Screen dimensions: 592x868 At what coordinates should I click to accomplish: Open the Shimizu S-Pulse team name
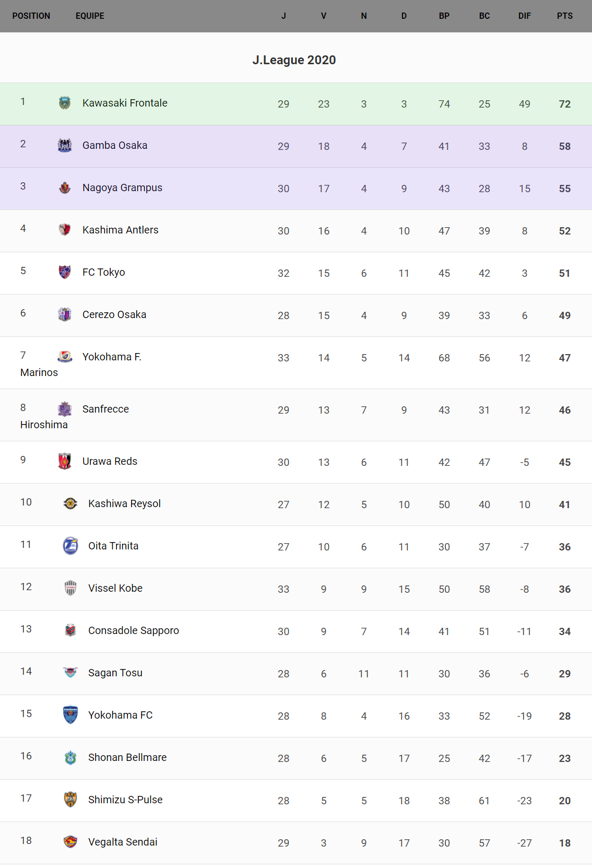(x=125, y=800)
